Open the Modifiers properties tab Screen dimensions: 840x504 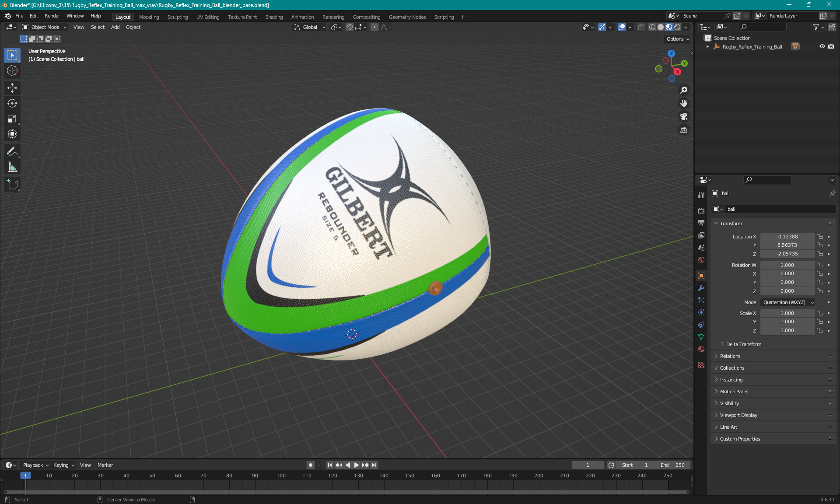(x=701, y=288)
